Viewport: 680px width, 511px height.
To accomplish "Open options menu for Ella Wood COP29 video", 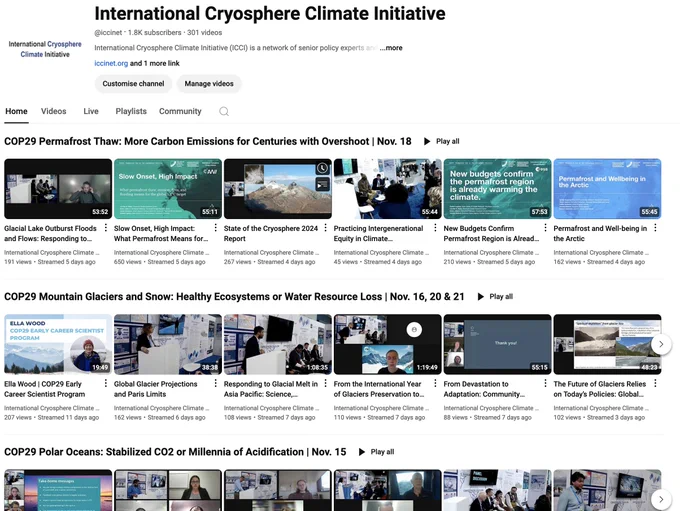I will point(105,383).
